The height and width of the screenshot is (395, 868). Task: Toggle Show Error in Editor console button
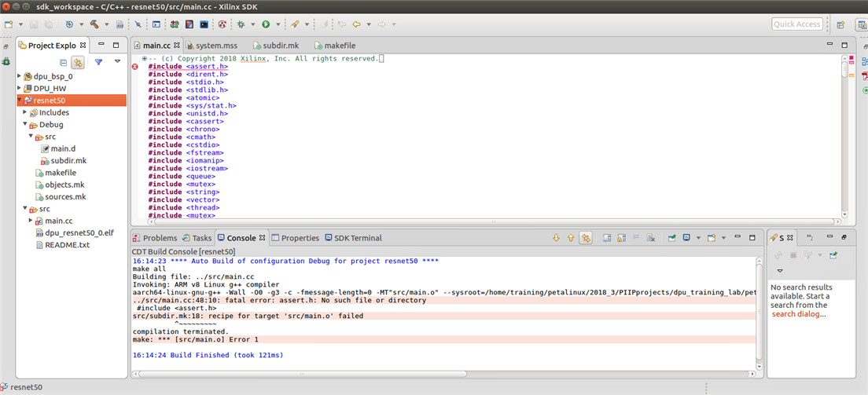pyautogui.click(x=586, y=238)
